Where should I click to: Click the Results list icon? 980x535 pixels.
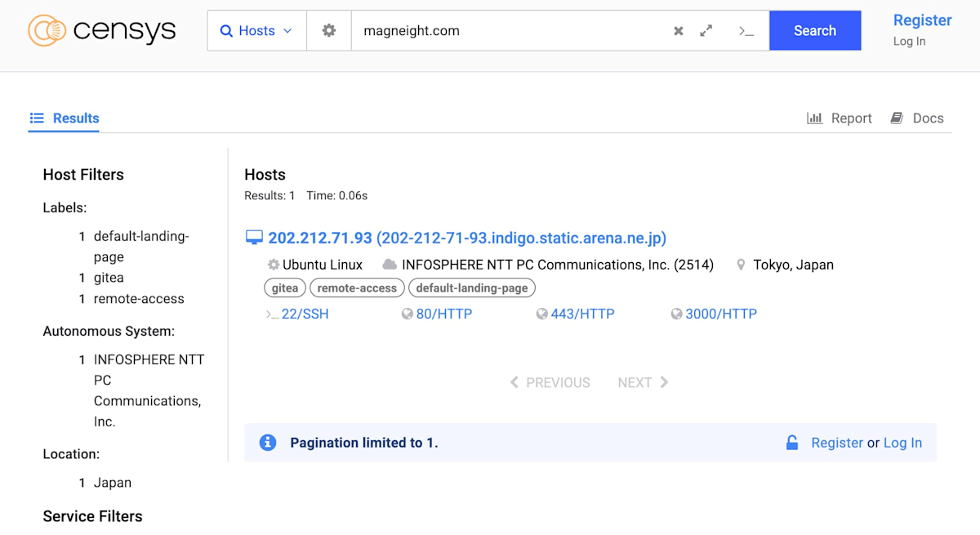37,118
